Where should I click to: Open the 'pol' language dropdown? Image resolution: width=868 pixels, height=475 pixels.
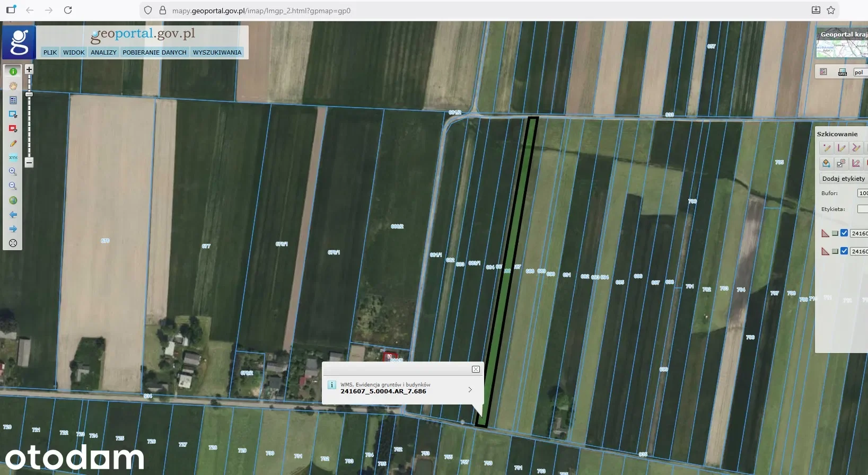860,72
